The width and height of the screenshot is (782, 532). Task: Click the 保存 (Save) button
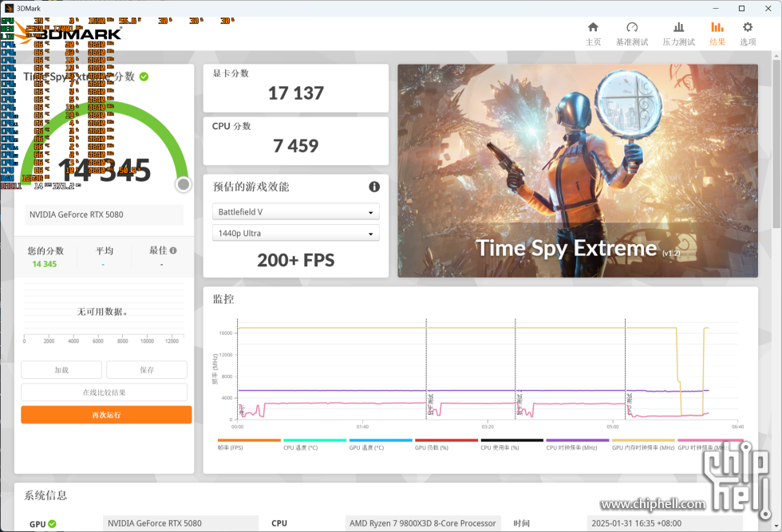tap(147, 370)
